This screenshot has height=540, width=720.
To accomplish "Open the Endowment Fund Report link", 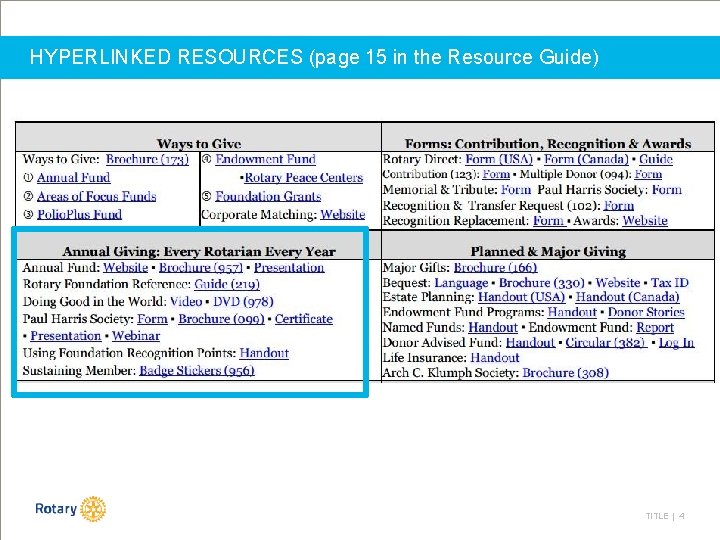I will (x=655, y=328).
